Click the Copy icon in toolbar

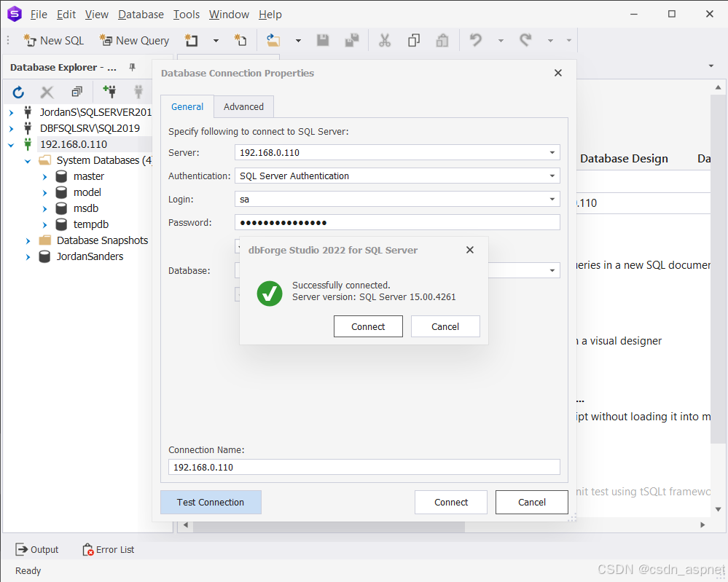(x=414, y=40)
